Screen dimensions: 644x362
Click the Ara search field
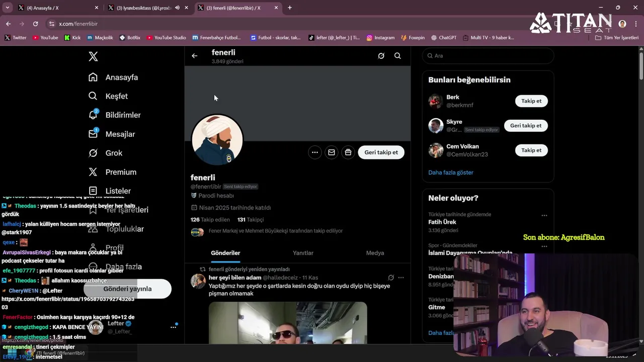[x=488, y=56]
